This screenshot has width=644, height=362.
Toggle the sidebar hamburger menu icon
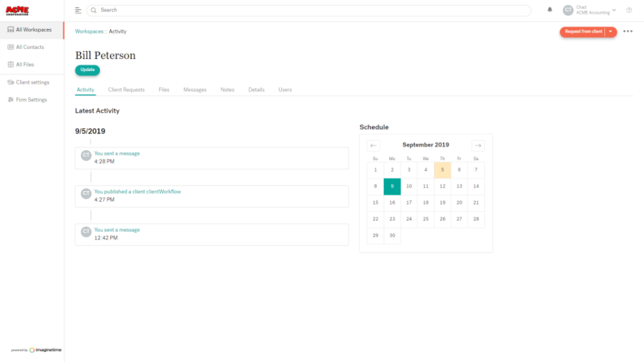pos(78,10)
